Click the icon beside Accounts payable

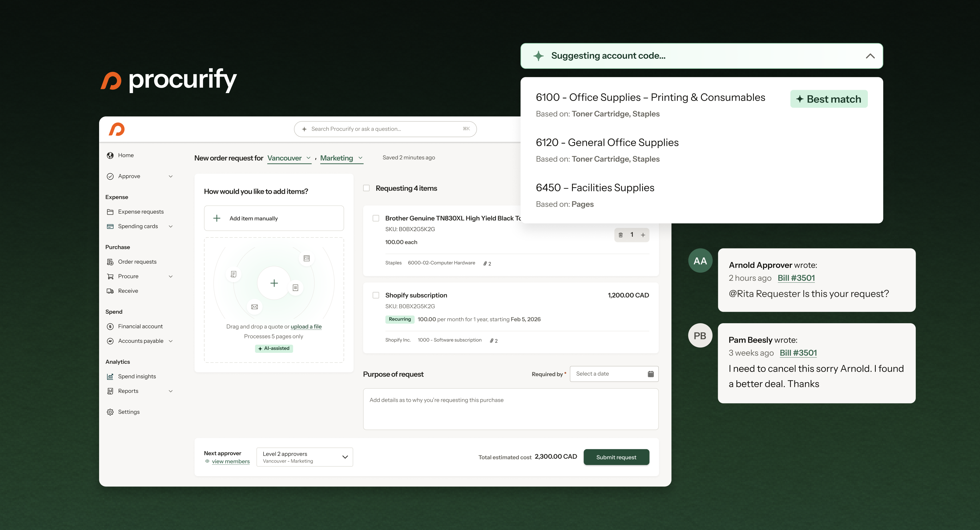click(110, 341)
